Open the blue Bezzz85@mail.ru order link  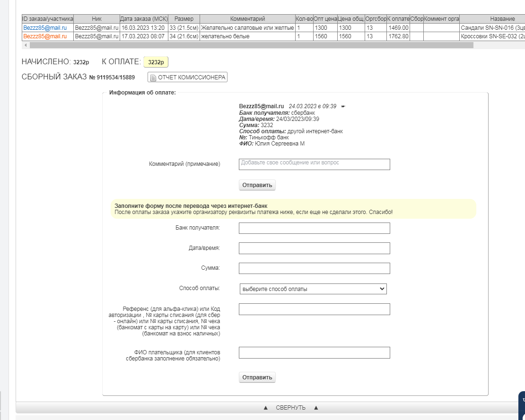coord(45,28)
